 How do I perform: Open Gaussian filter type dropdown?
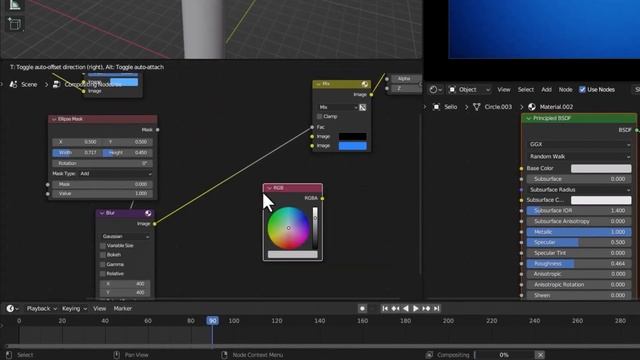click(125, 236)
